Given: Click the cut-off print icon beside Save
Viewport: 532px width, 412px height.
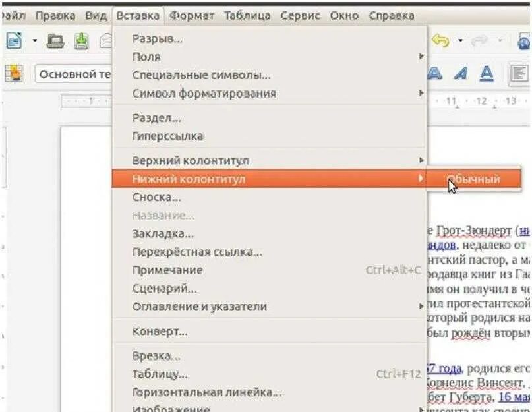Looking at the screenshot, I should [x=105, y=41].
